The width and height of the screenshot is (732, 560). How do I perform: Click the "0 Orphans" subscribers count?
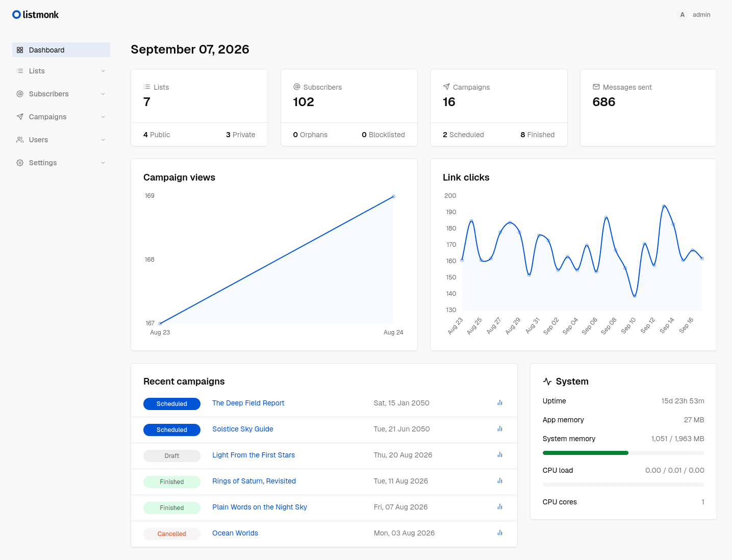click(x=310, y=135)
